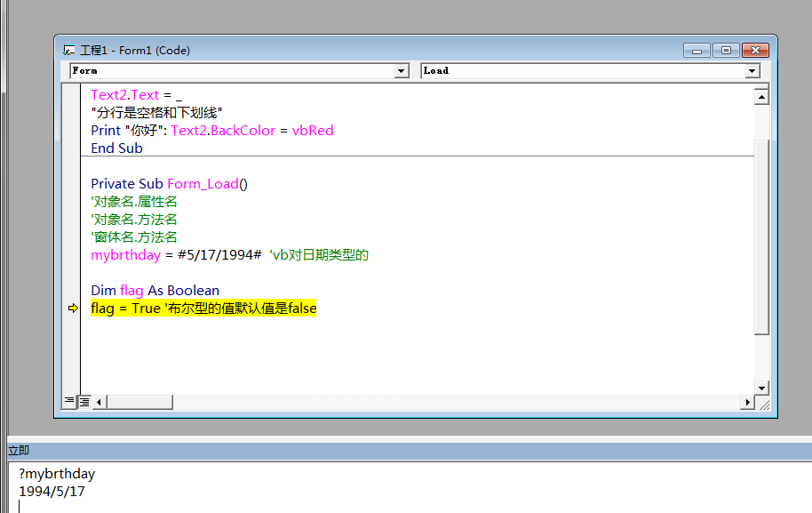This screenshot has width=812, height=513.
Task: Click vertical scrollbar up arrow
Action: pos(761,97)
